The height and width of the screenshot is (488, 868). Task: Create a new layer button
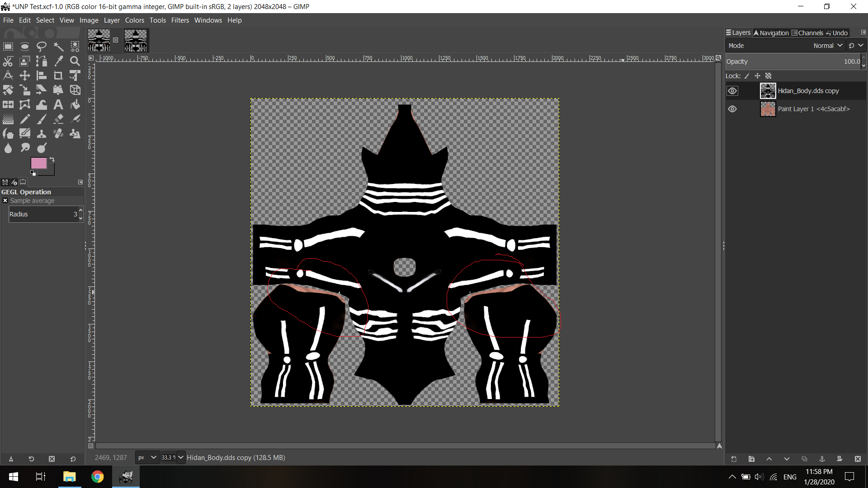[734, 459]
